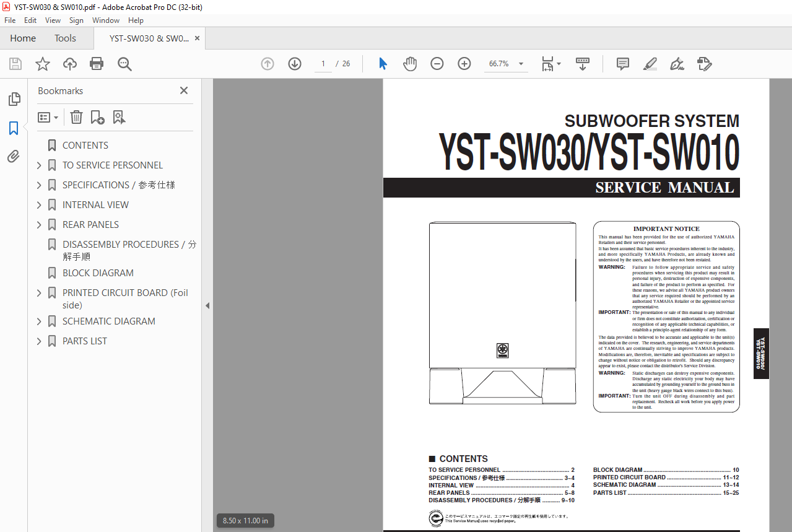This screenshot has height=532, width=792.
Task: Open the attachments paperclip panel
Action: pos(14,157)
